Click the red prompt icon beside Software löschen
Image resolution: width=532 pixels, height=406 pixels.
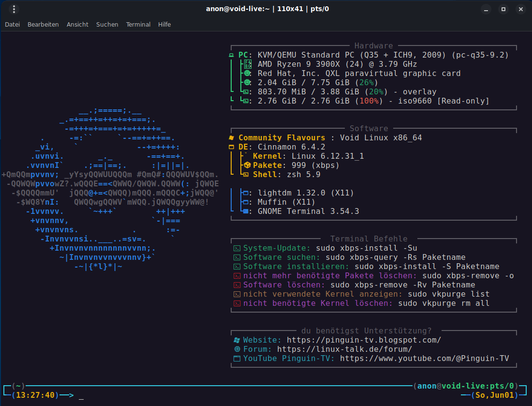pyautogui.click(x=236, y=285)
